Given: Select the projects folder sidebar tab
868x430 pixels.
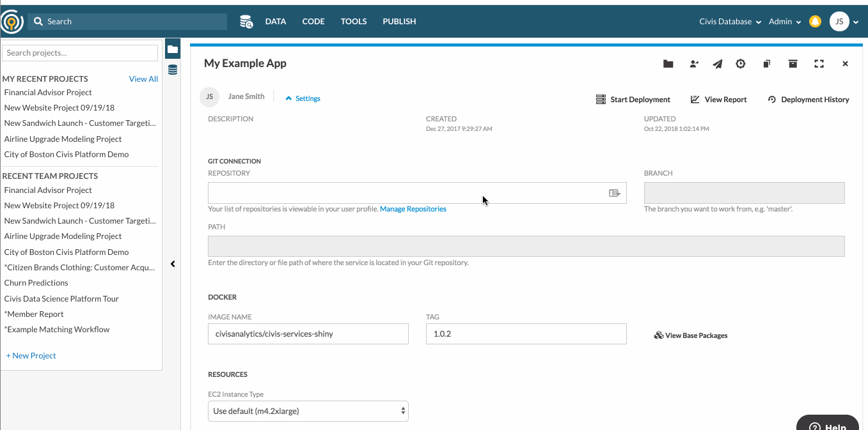Looking at the screenshot, I should tap(172, 48).
